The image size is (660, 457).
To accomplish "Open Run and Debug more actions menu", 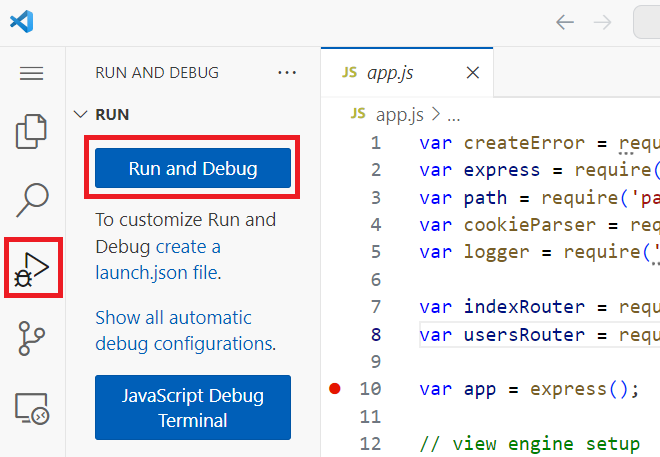I will click(287, 73).
